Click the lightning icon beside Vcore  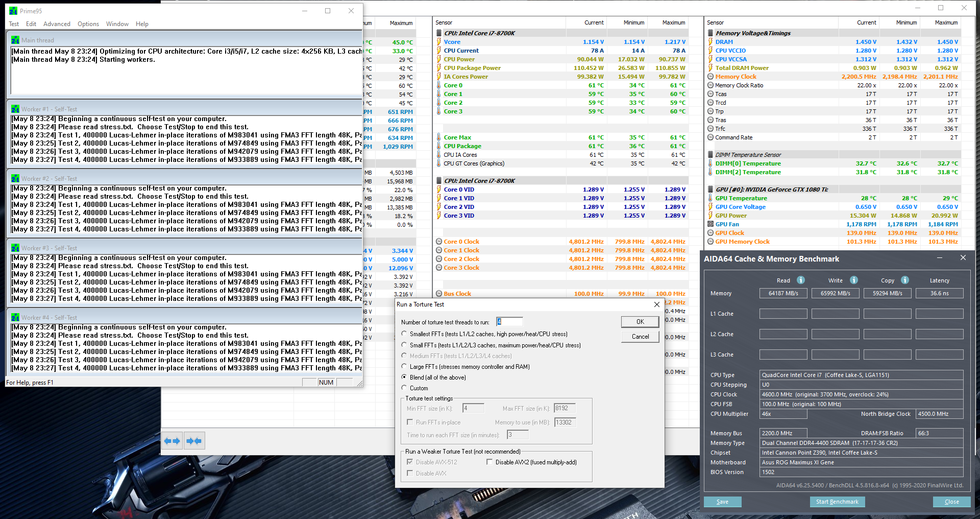click(x=439, y=42)
